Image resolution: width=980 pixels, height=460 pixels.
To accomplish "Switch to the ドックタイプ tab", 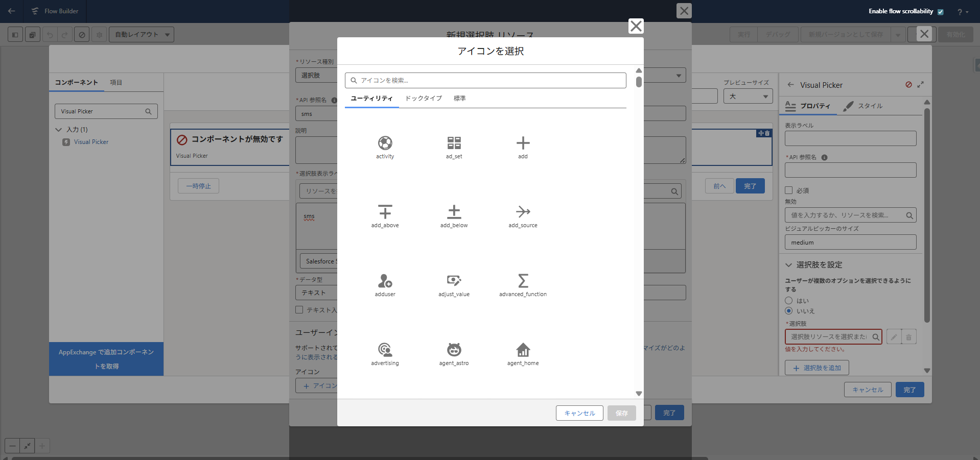I will pyautogui.click(x=423, y=99).
